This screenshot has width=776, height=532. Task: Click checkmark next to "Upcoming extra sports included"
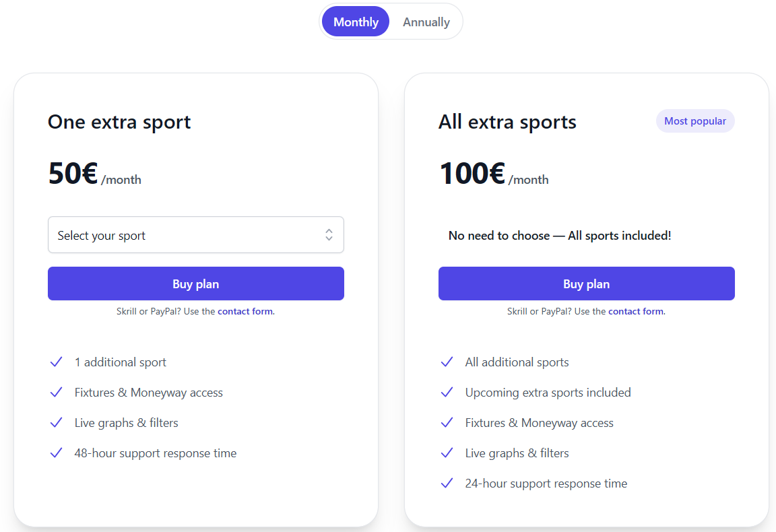point(447,393)
